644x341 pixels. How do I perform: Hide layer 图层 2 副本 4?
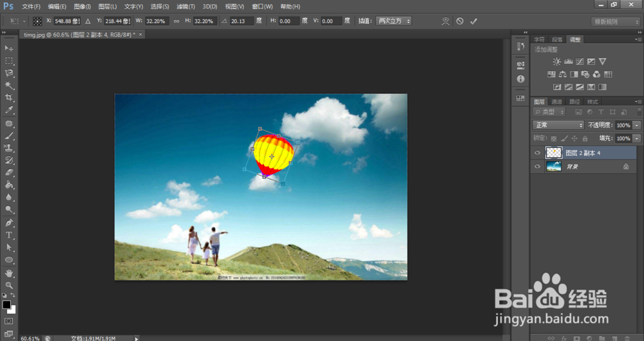click(537, 153)
